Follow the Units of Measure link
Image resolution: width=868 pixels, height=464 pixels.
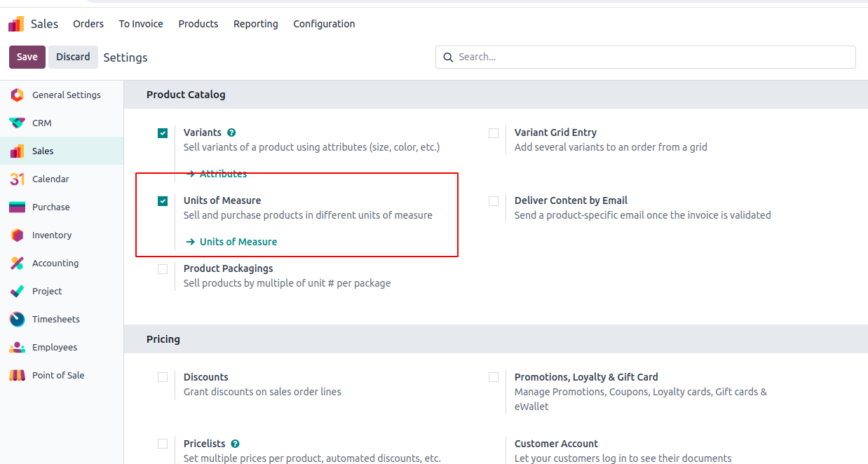tap(238, 242)
